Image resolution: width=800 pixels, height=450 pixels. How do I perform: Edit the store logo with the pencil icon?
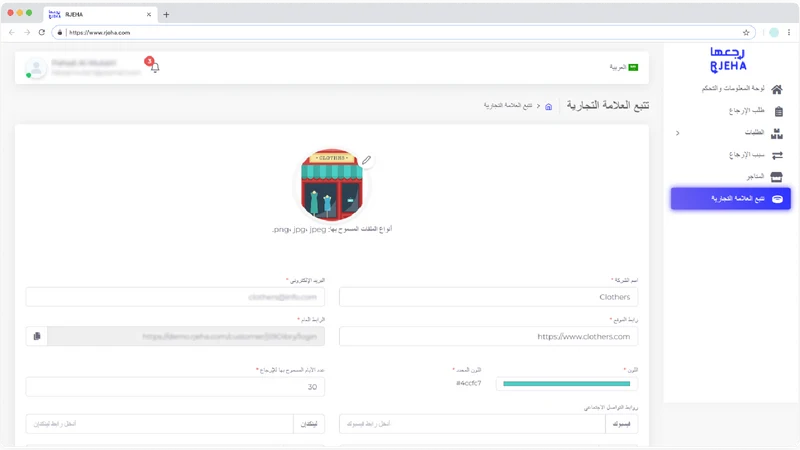(x=366, y=160)
